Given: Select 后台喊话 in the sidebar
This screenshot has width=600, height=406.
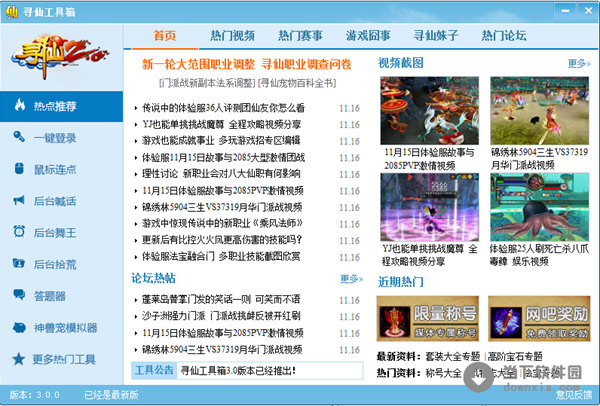Looking at the screenshot, I should (62, 201).
